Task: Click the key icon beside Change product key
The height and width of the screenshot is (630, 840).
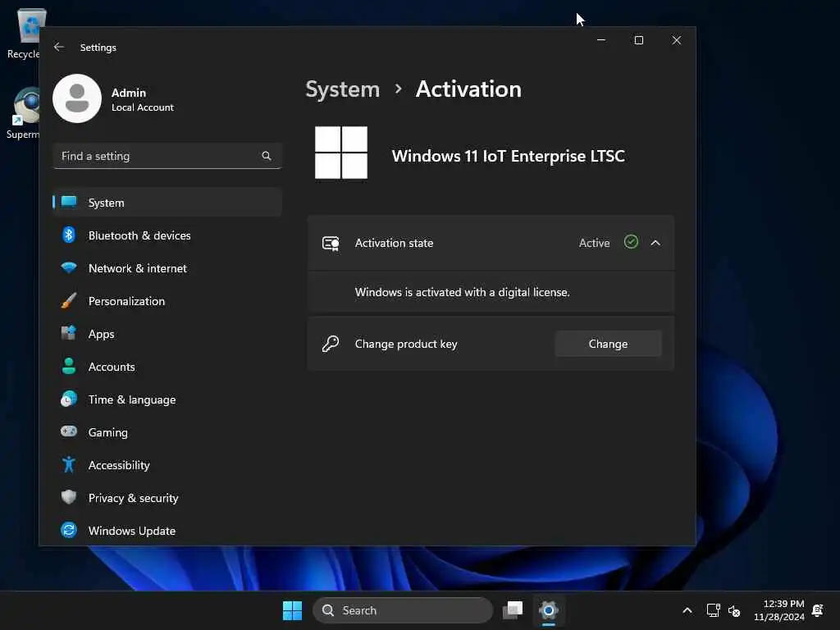Action: pos(331,344)
